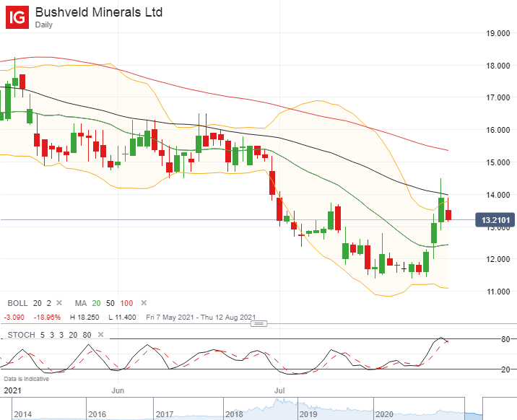The height and width of the screenshot is (420, 517).
Task: Click the L 11.400 low value
Action: (122, 318)
